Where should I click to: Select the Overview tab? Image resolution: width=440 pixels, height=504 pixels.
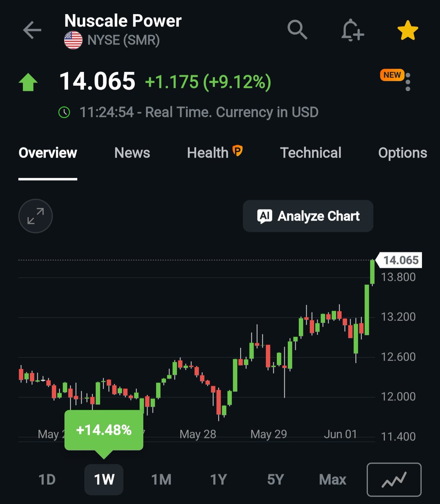[x=48, y=152]
